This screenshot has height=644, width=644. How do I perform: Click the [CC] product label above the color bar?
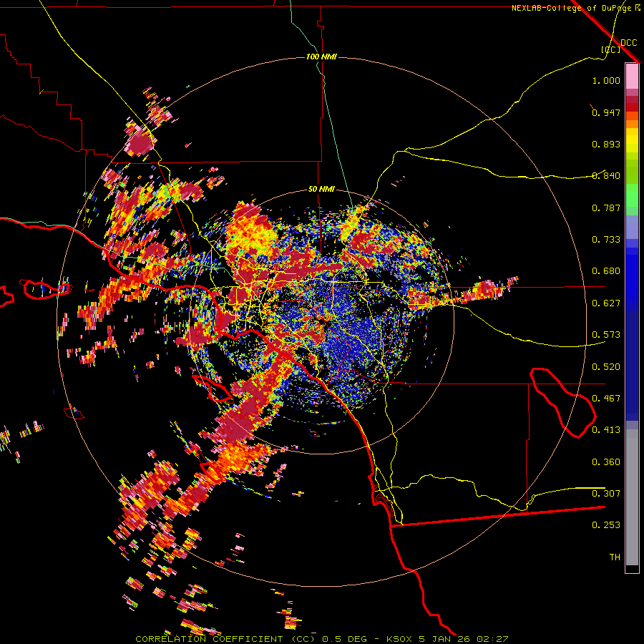pyautogui.click(x=611, y=49)
